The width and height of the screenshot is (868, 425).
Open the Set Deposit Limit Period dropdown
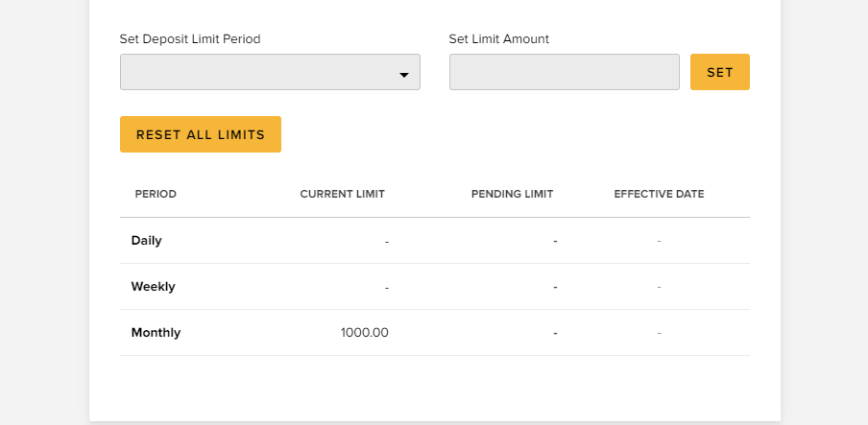pyautogui.click(x=269, y=73)
